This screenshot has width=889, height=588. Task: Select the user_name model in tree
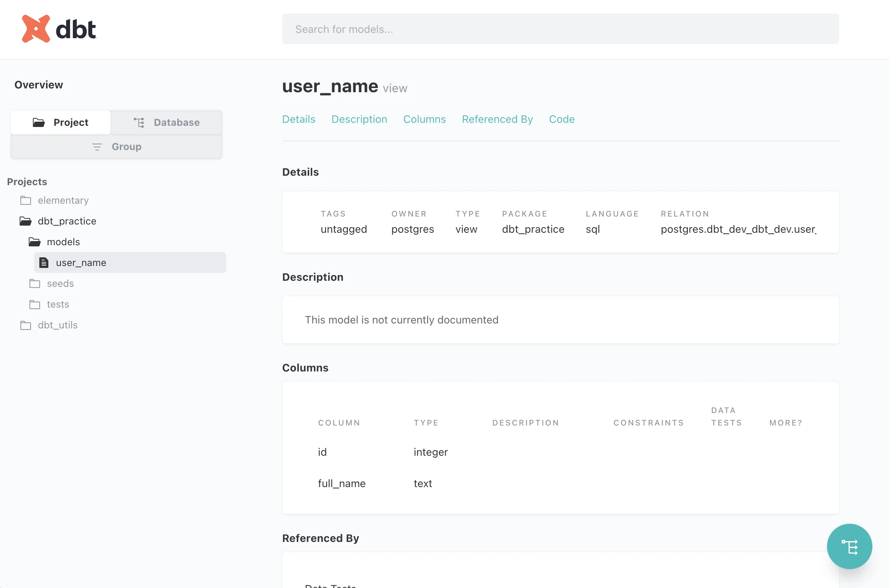tap(130, 263)
